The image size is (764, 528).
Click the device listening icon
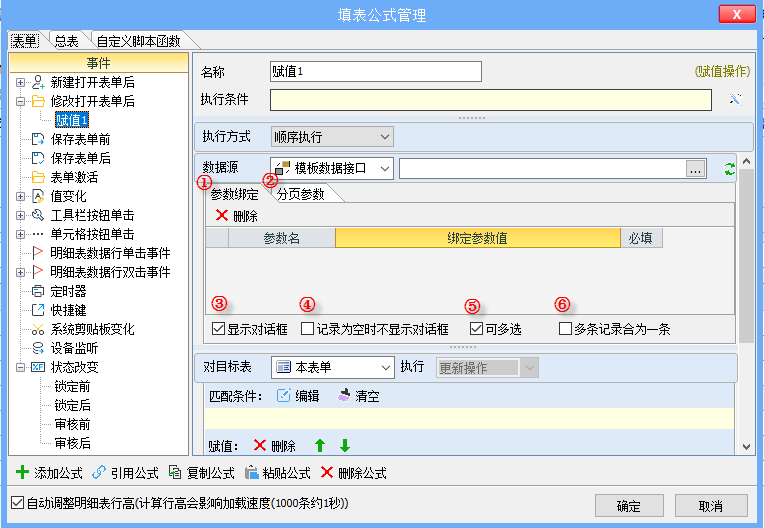coord(38,348)
